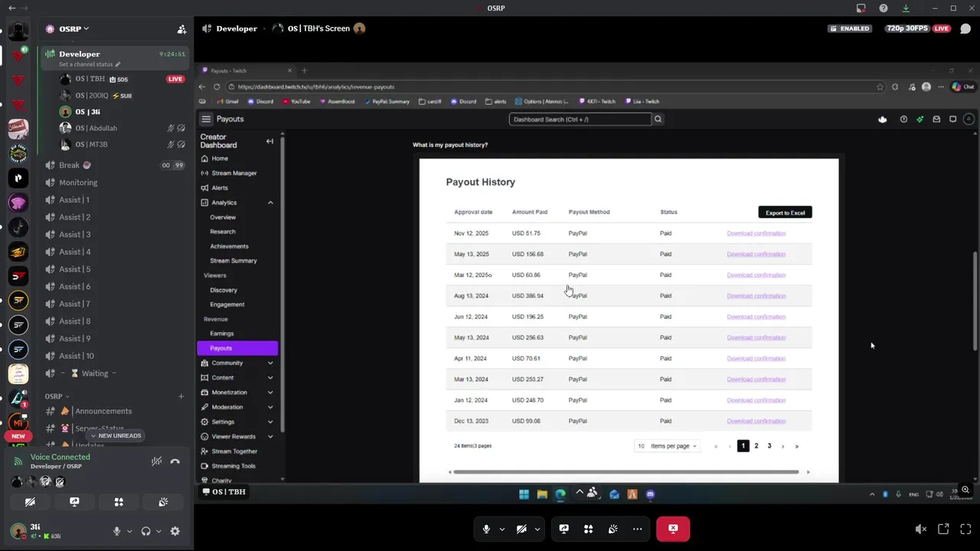Image resolution: width=980 pixels, height=551 pixels.
Task: Open input device options arrow in user panel
Action: coord(129,531)
